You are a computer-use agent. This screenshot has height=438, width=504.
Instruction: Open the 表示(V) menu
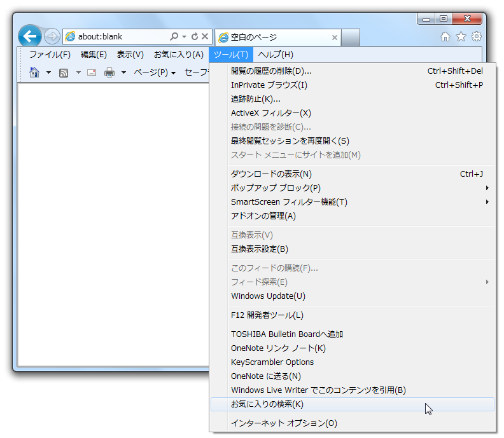(130, 55)
